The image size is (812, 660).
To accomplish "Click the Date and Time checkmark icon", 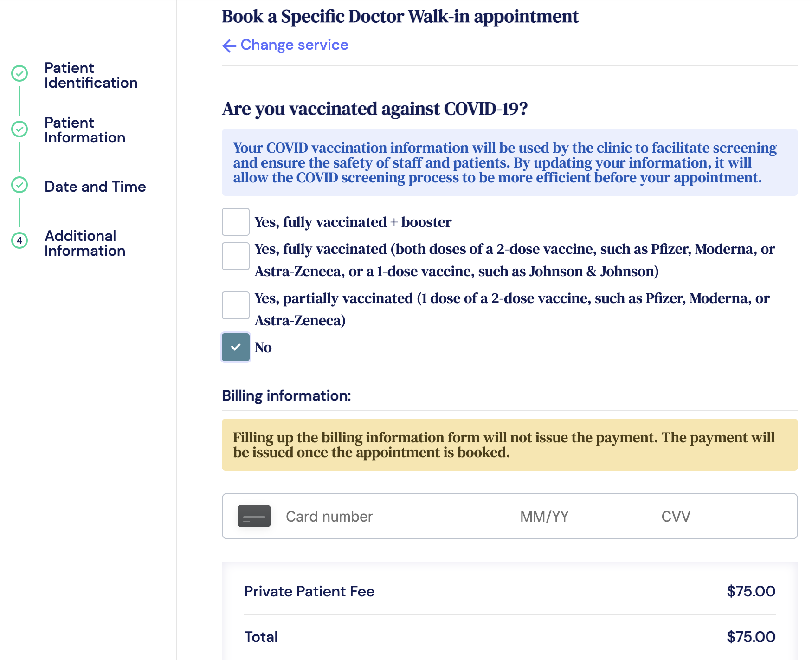I will 19,185.
